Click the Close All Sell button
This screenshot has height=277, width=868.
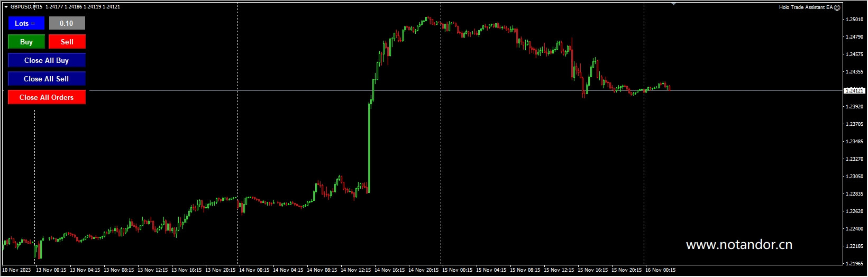click(x=47, y=79)
